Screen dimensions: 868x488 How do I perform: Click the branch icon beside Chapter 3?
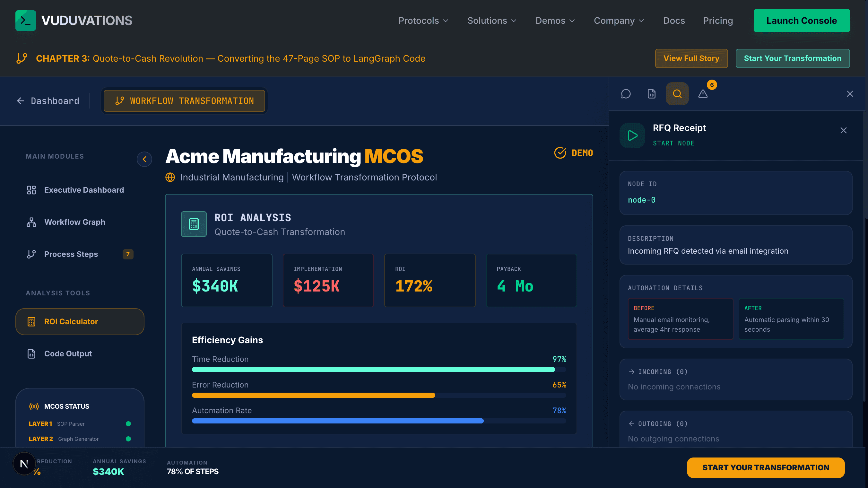tap(22, 58)
